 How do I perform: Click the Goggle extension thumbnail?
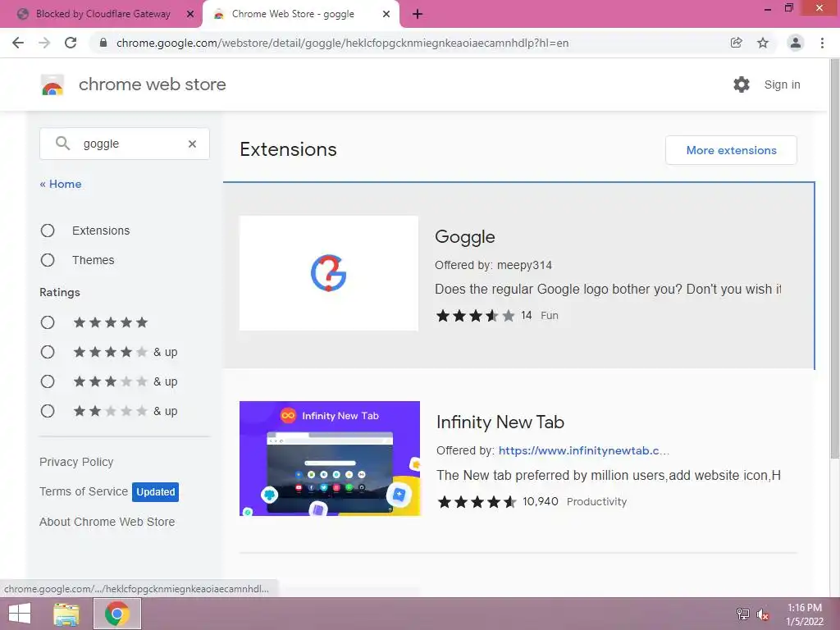[x=329, y=273]
